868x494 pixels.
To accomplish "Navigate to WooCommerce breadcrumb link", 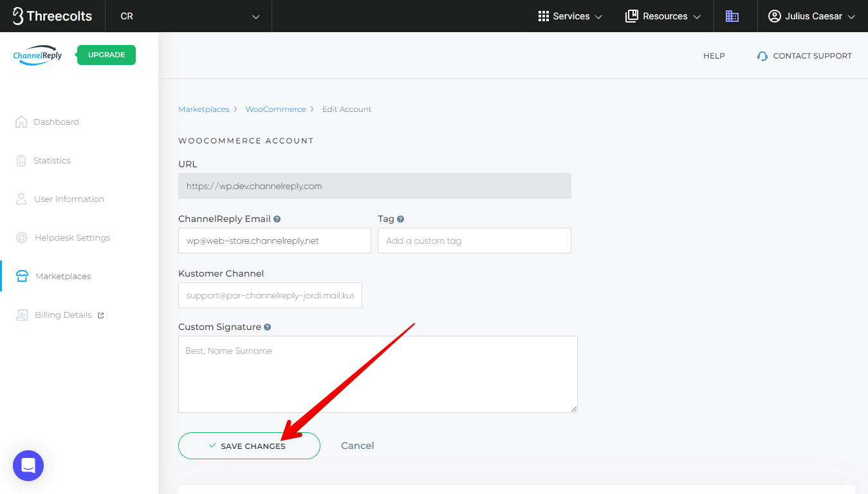I will point(275,109).
